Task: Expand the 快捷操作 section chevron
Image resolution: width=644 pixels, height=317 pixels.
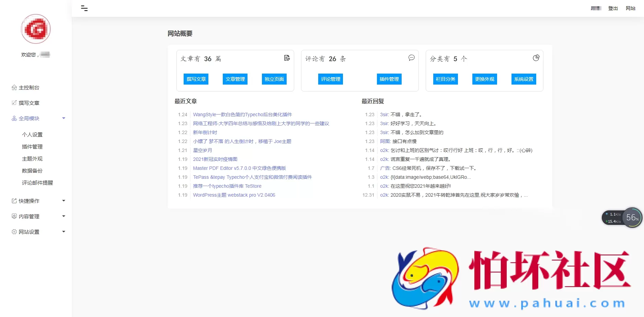Action: [64, 201]
